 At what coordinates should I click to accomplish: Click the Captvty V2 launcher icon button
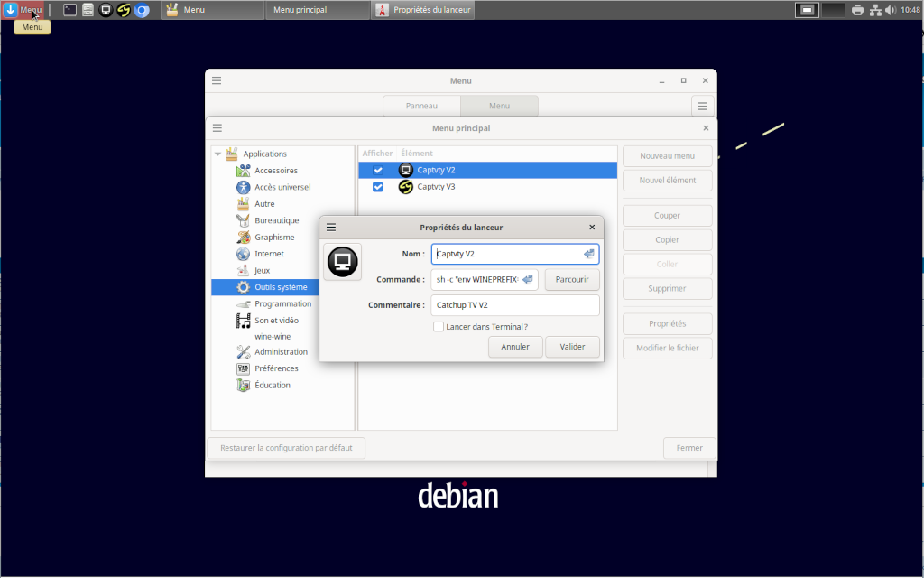click(x=342, y=262)
